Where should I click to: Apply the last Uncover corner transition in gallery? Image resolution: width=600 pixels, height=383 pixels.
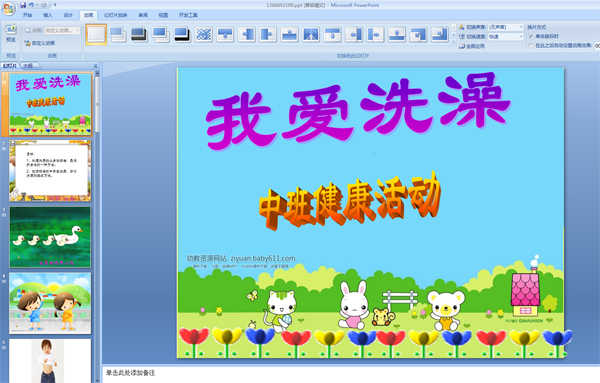click(x=440, y=34)
